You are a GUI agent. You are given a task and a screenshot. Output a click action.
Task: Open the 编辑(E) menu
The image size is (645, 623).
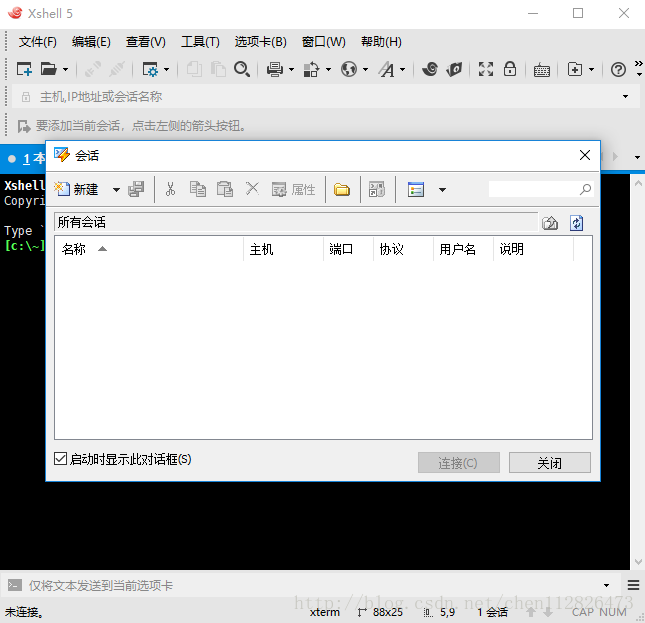click(91, 42)
